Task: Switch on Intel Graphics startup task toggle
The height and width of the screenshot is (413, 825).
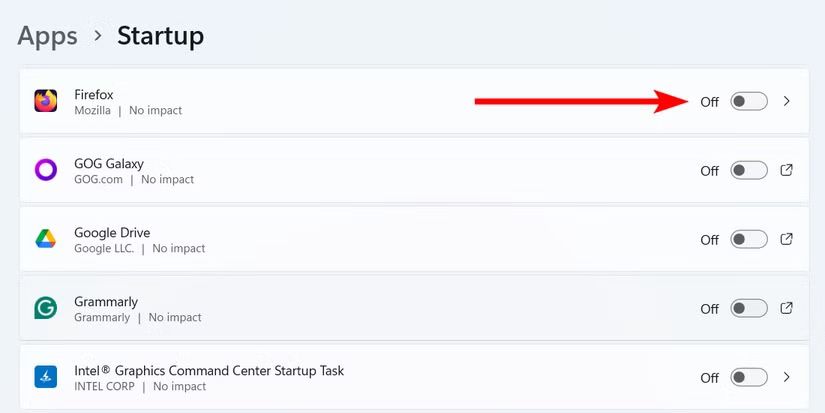Action: 748,377
